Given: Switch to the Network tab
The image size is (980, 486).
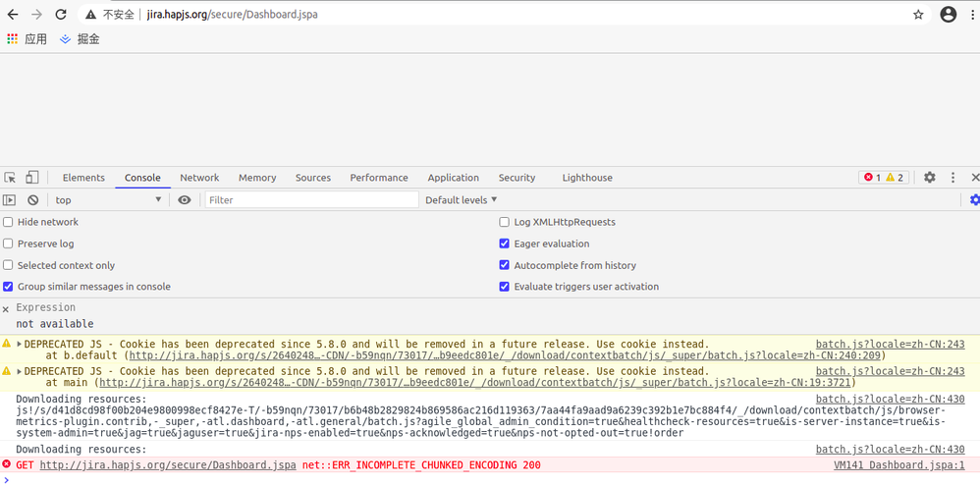Looking at the screenshot, I should tap(199, 178).
